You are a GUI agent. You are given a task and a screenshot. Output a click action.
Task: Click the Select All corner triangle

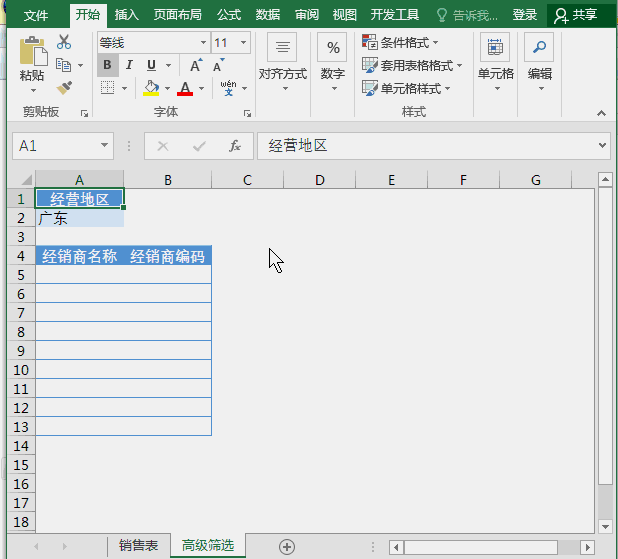tap(26, 180)
